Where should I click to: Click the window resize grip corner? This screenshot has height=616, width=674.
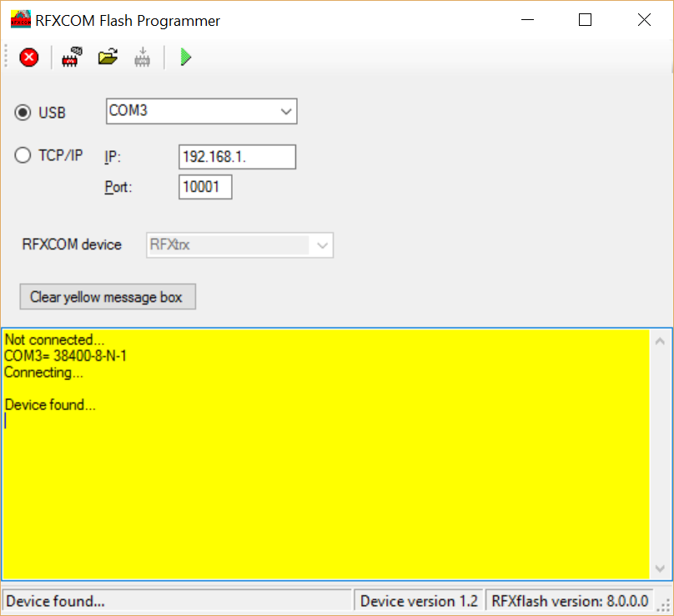click(x=665, y=603)
